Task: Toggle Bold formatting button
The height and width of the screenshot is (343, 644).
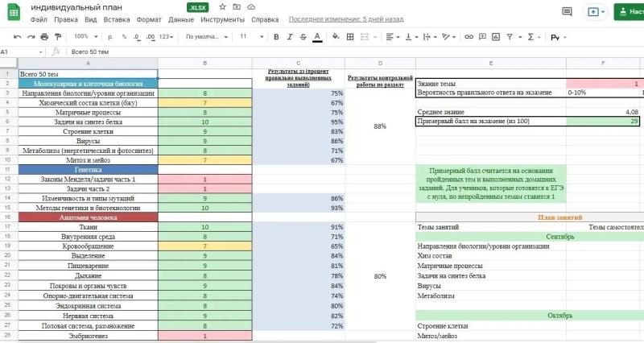Action: tap(276, 37)
